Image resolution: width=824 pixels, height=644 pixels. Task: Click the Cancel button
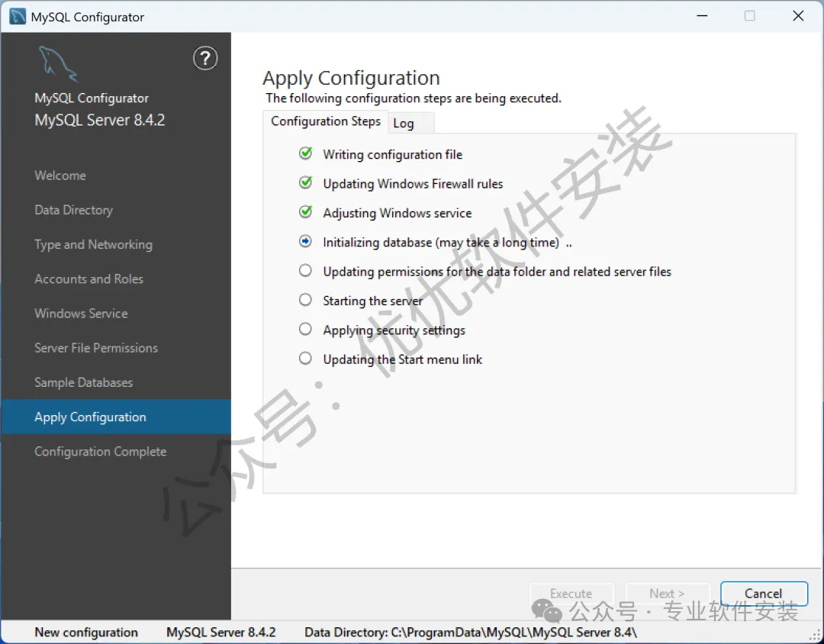pyautogui.click(x=764, y=594)
